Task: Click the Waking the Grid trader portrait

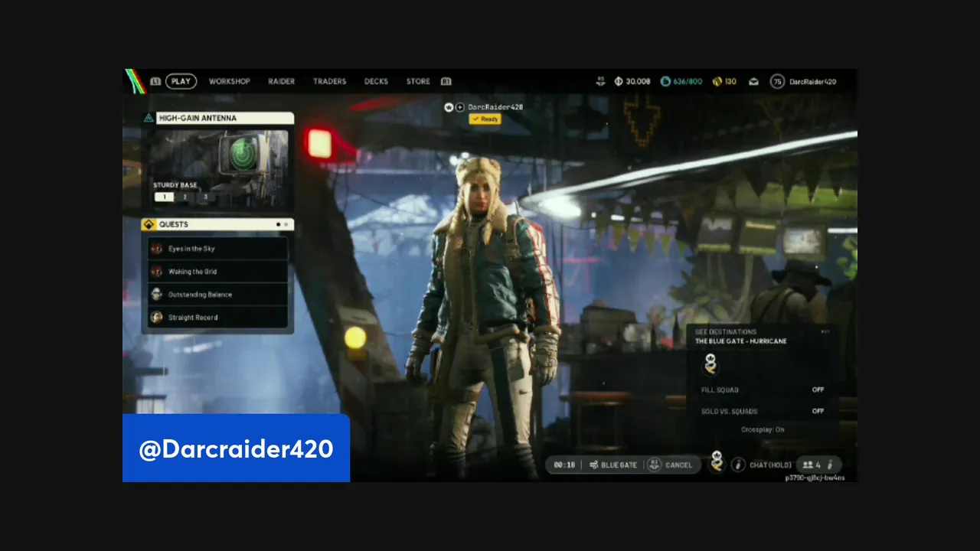Action: (x=157, y=272)
